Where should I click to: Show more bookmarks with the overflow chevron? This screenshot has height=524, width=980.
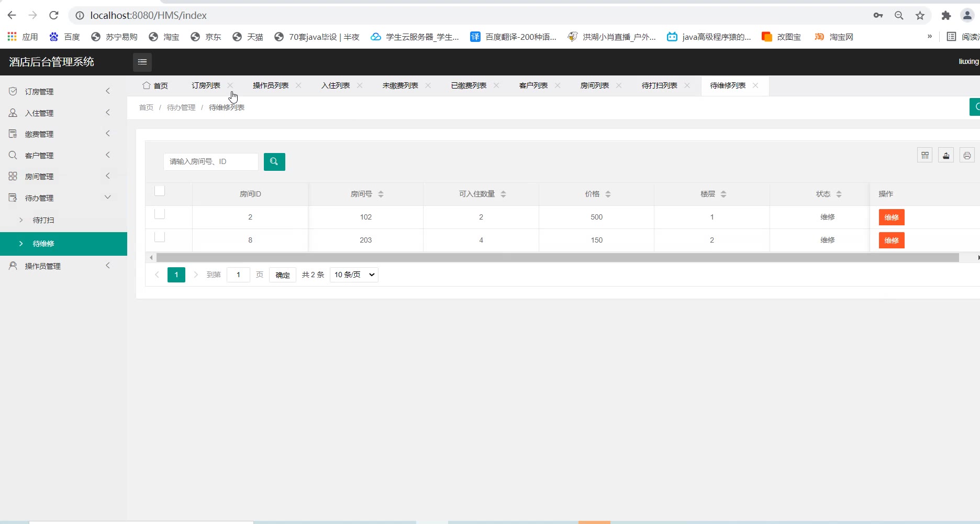(x=930, y=36)
